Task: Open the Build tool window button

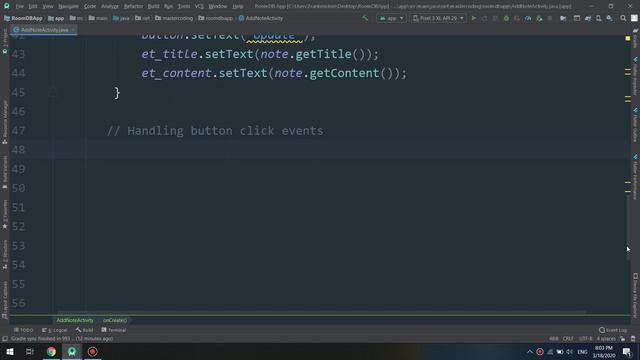Action: [x=84, y=330]
